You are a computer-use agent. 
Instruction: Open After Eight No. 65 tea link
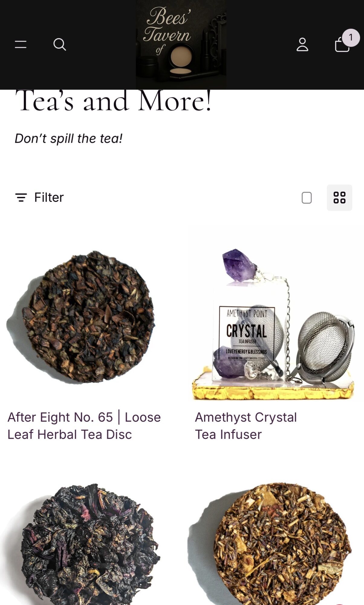[84, 426]
